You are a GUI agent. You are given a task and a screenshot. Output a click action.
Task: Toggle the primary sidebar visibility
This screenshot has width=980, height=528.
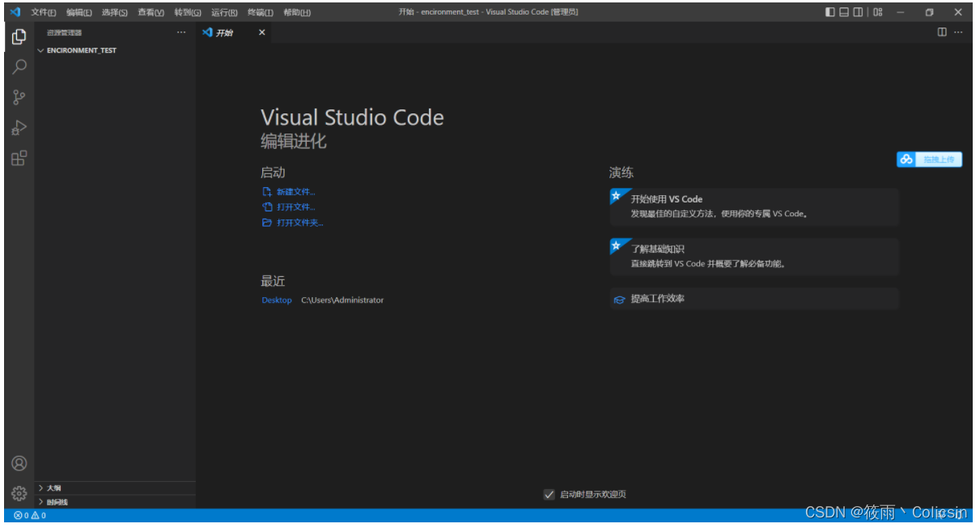(x=830, y=12)
